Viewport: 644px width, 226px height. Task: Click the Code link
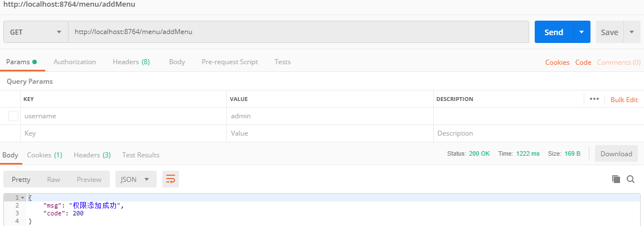583,62
